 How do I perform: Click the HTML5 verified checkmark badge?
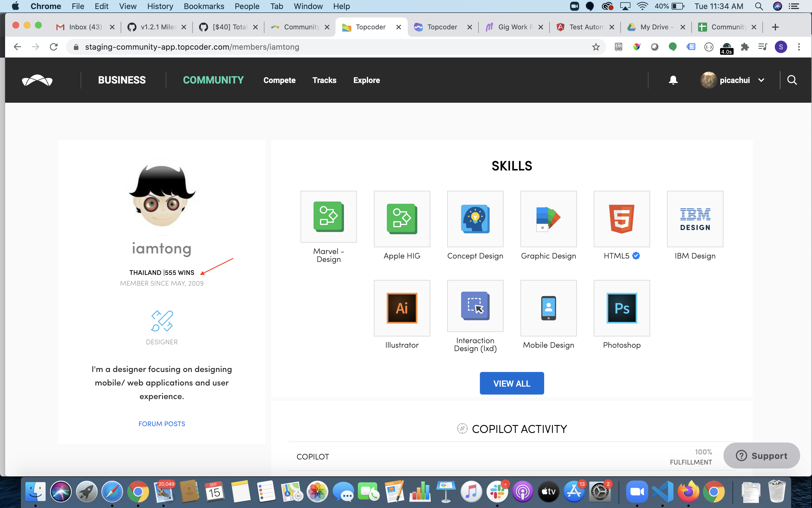tap(636, 256)
